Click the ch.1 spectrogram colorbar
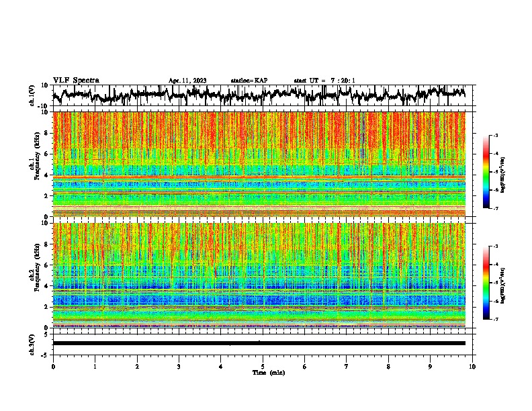 [x=486, y=172]
